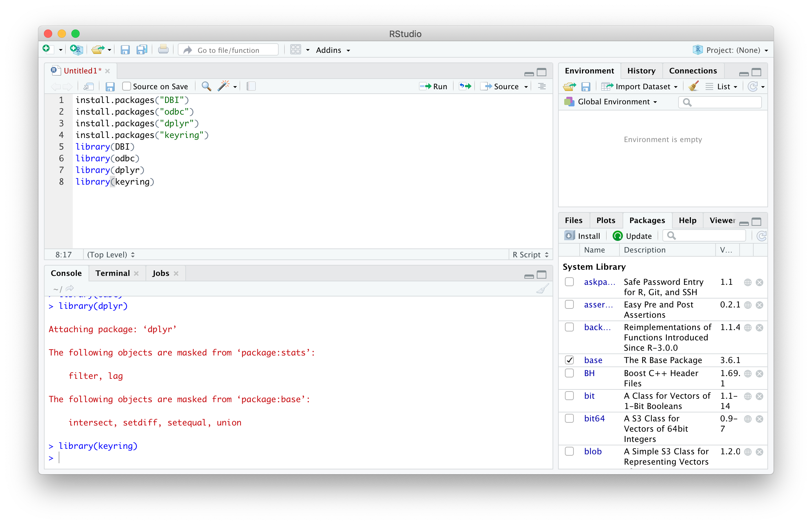
Task: Check the askpass package checkbox
Action: point(569,282)
